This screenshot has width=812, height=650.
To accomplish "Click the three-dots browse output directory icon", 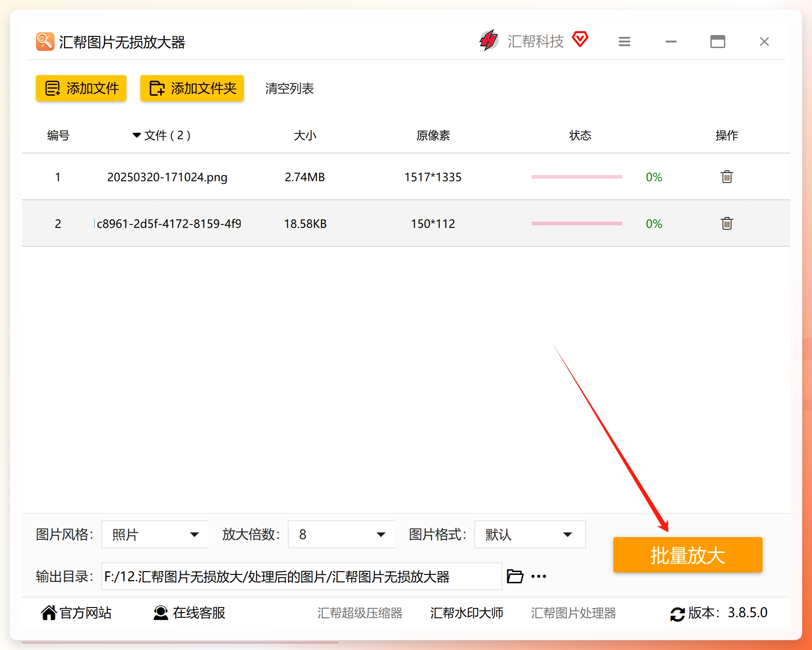I will tap(539, 577).
